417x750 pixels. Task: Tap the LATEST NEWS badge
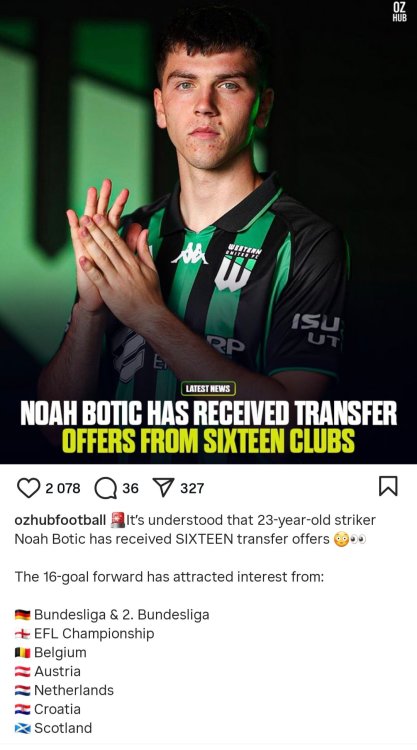pos(208,388)
